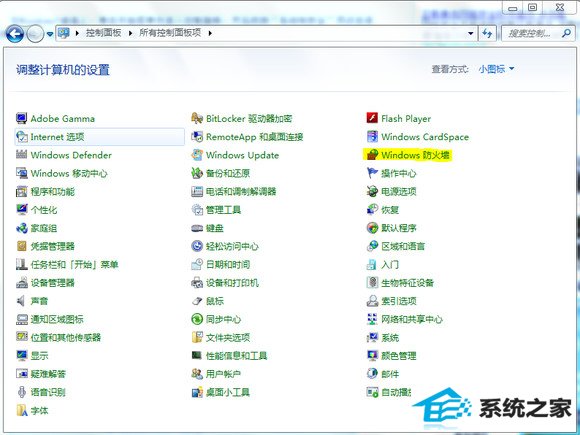The height and width of the screenshot is (435, 580).
Task: Open 程序和功能 icon
Action: pos(21,192)
